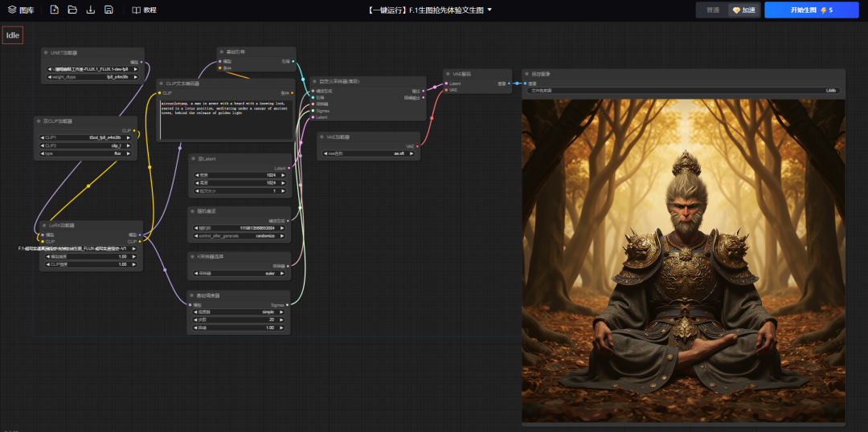Collapse the 空Latent node via title dot
Image resolution: width=868 pixels, height=432 pixels.
[x=193, y=159]
